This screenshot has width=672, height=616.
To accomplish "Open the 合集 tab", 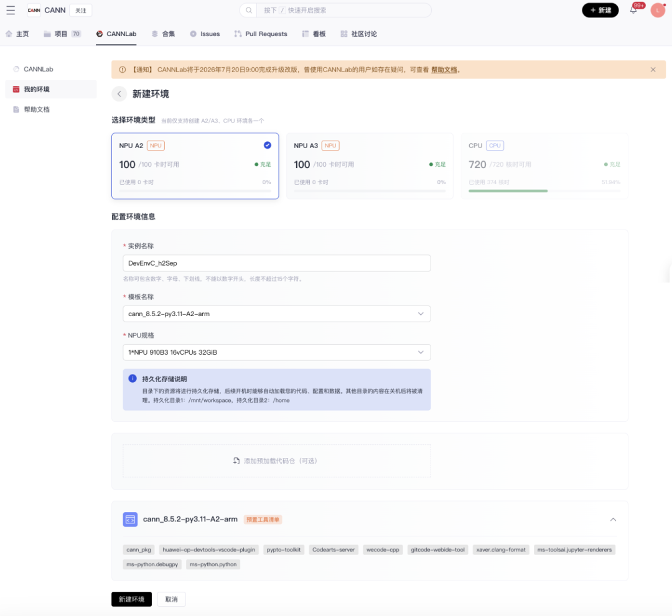I will click(x=163, y=34).
